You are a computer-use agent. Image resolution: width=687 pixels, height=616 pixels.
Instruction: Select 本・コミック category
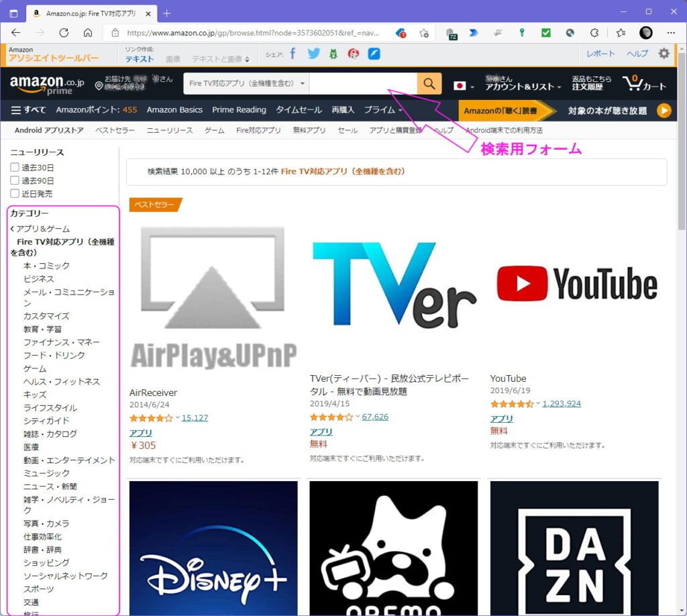click(x=46, y=266)
